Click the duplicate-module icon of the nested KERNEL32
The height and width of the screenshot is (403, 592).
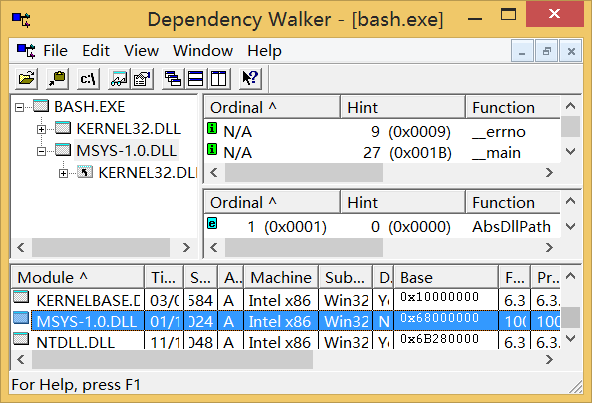(85, 172)
